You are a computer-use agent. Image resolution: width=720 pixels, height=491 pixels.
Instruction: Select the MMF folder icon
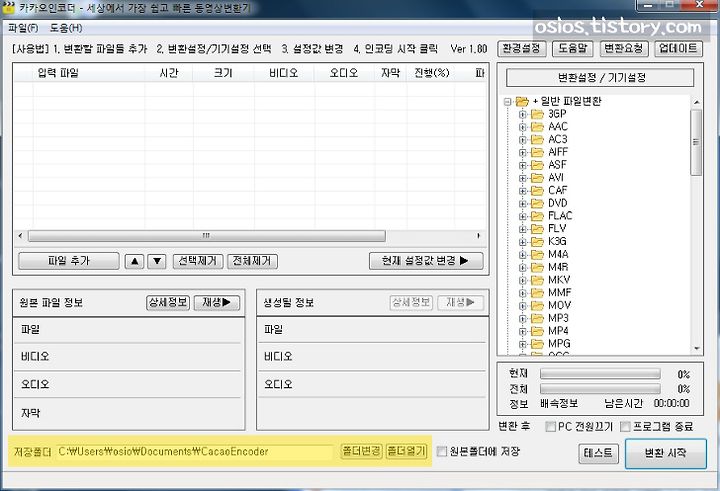pos(537,293)
